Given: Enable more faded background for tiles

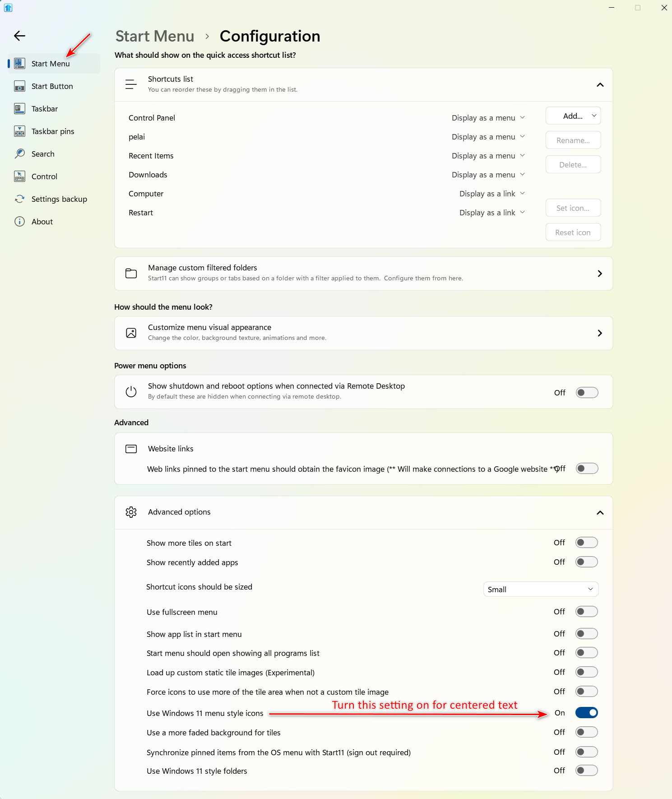Looking at the screenshot, I should 587,732.
